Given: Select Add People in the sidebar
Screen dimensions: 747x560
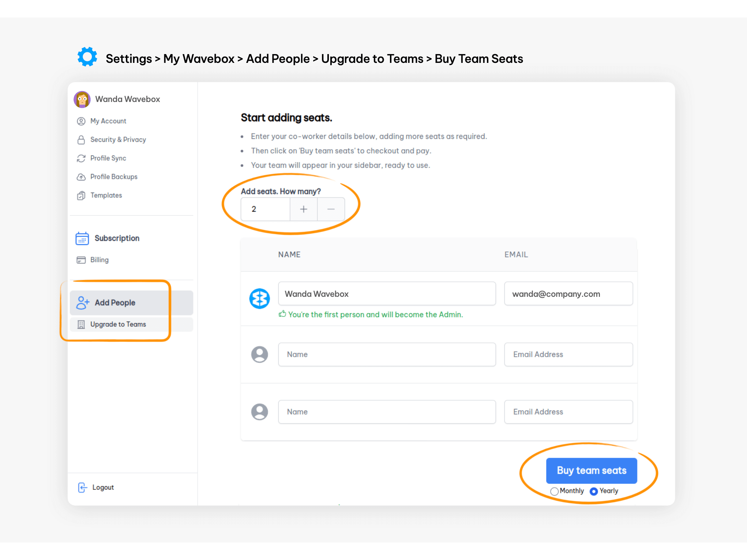Looking at the screenshot, I should [131, 303].
